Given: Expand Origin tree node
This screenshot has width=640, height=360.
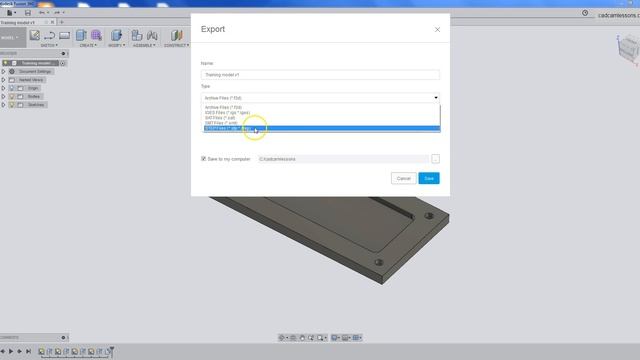Looking at the screenshot, I should [x=4, y=88].
